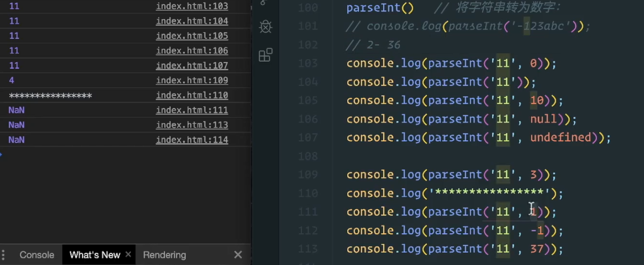Close the What's New tab
The image size is (644, 265).
(128, 255)
